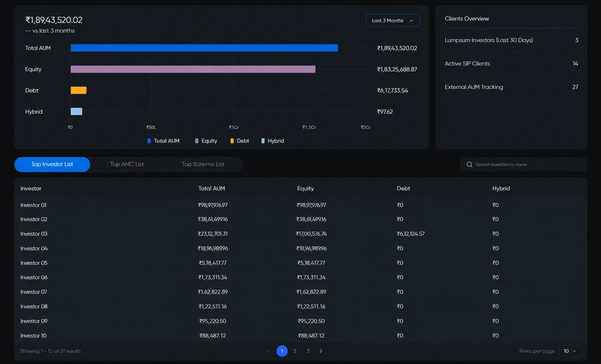Screen dimensions: 601x364
Task: Go to the previous page arrow
Action: click(x=269, y=351)
